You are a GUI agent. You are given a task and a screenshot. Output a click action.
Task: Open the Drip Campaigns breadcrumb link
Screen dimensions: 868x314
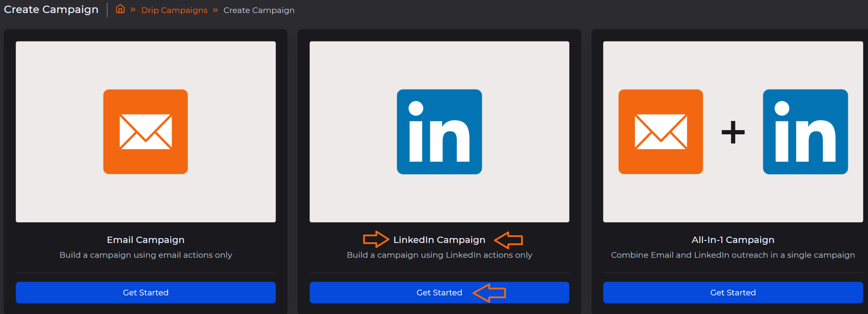(174, 10)
